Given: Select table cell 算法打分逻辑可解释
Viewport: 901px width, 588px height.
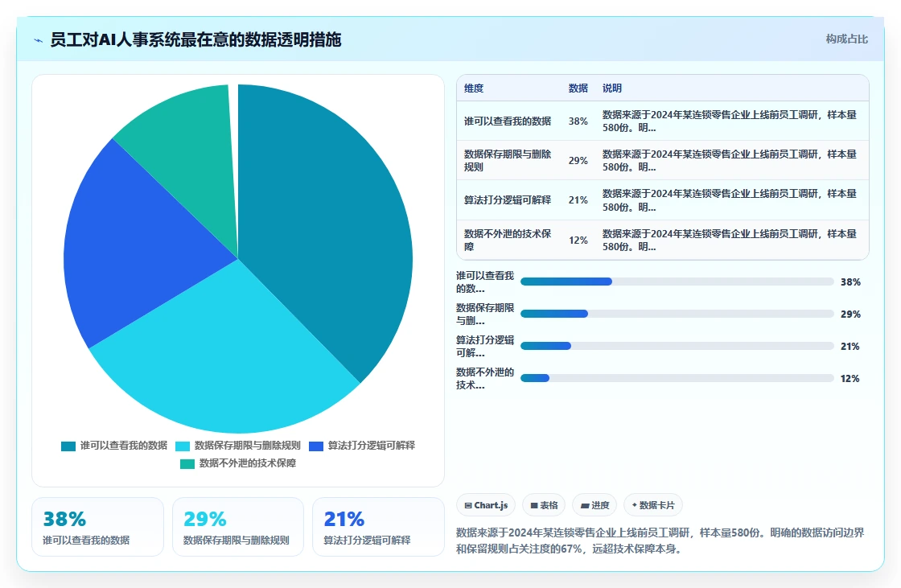Looking at the screenshot, I should pos(508,200).
